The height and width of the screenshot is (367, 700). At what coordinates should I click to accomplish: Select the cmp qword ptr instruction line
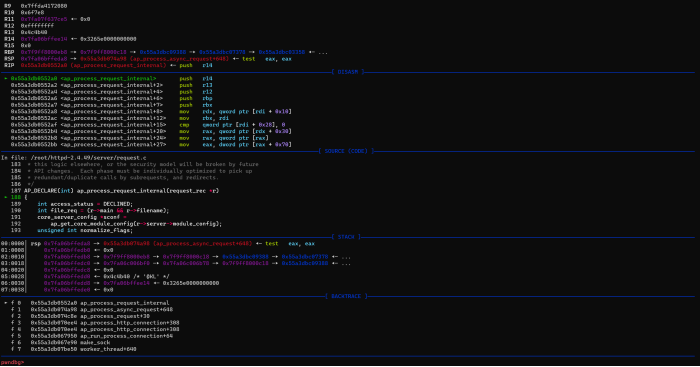(x=148, y=125)
